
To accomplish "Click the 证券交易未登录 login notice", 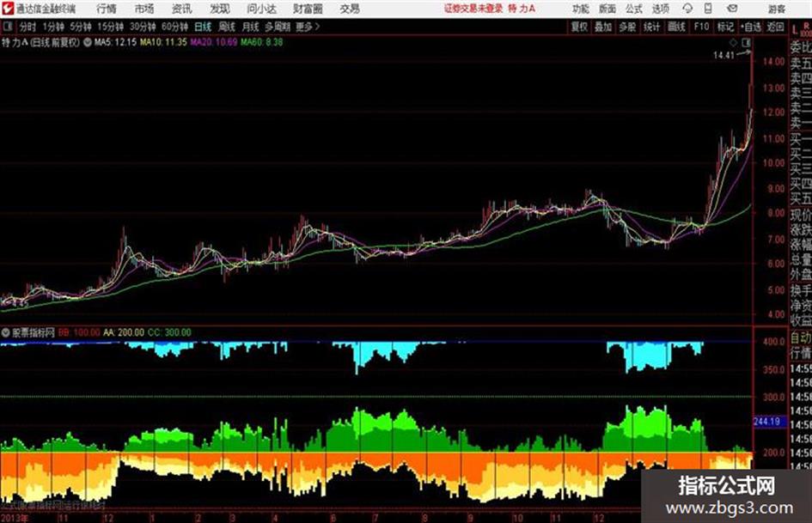I will [x=473, y=9].
